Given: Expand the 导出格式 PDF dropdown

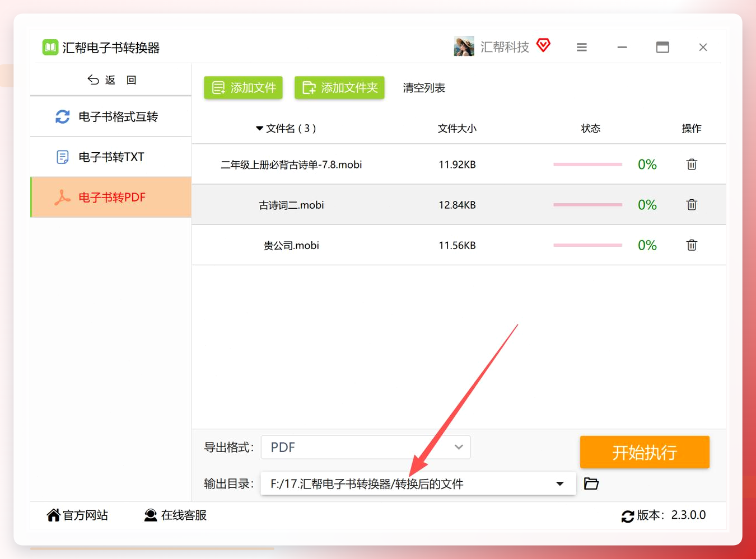Looking at the screenshot, I should point(366,447).
